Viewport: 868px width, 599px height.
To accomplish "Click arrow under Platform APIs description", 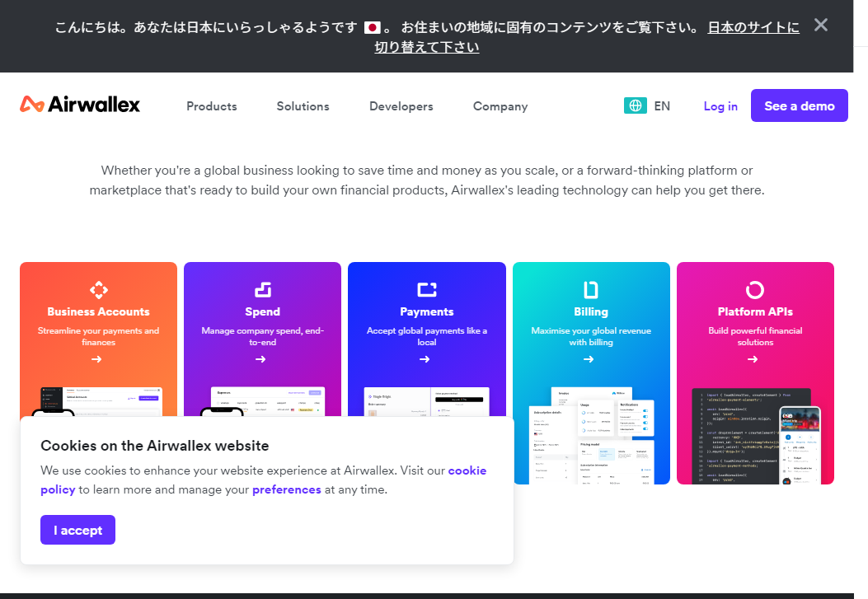I will click(x=753, y=359).
